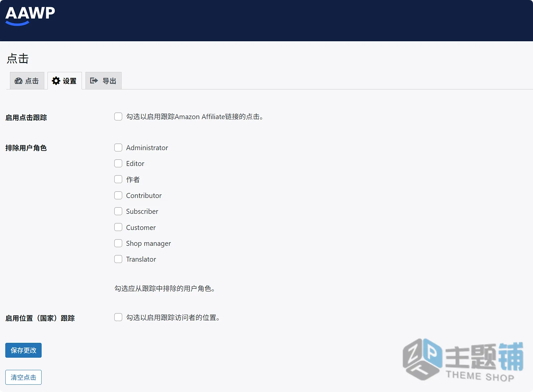Screen dimensions: 533x392
Task: Check the Customer role checkbox
Action: tap(118, 227)
